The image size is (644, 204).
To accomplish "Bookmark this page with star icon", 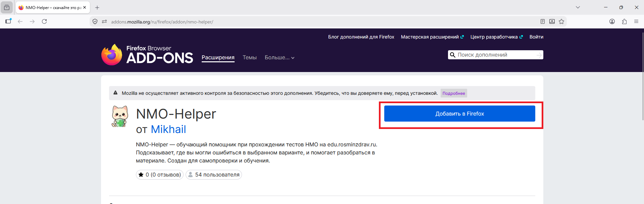I will pos(561,21).
